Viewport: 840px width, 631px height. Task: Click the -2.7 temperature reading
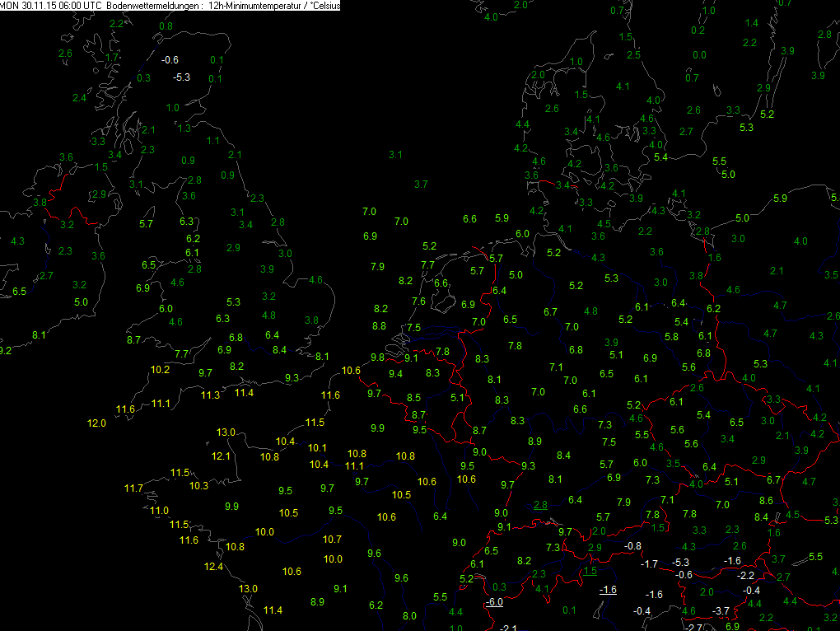(693, 627)
